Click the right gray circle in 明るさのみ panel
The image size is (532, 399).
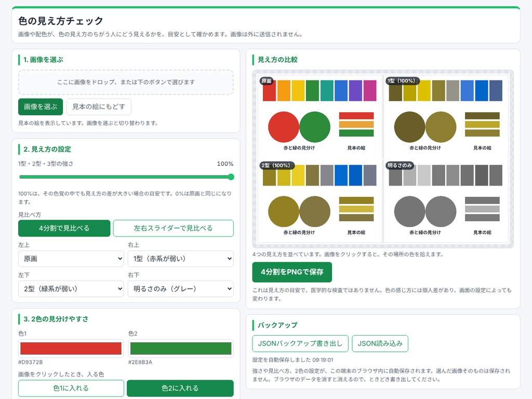[x=441, y=211]
